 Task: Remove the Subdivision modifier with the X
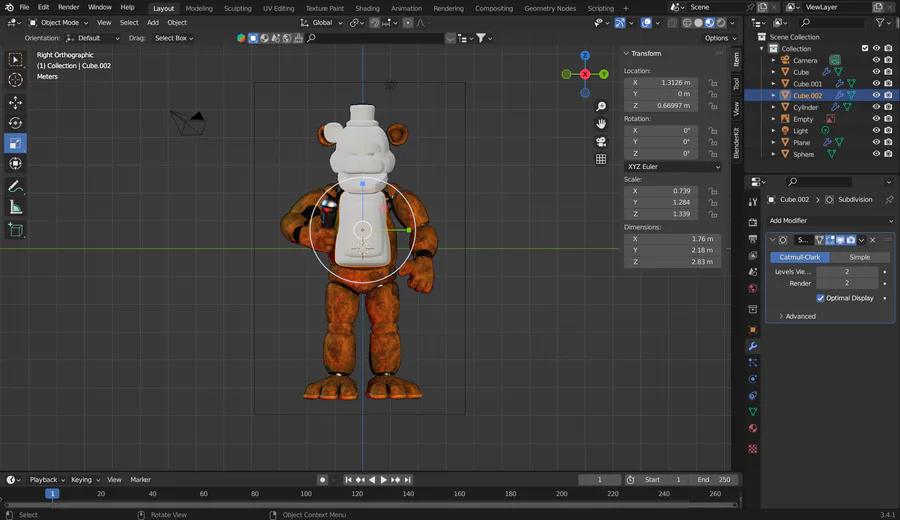872,240
